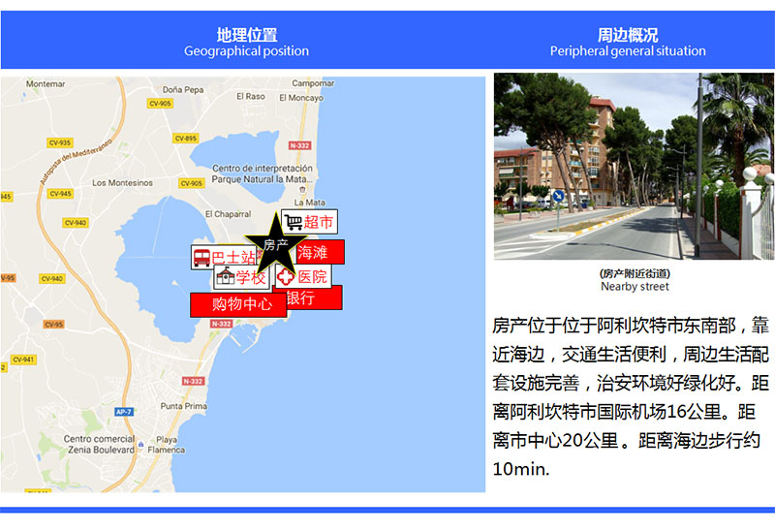
Task: Click the CV-941 road shield
Action: (x=21, y=360)
